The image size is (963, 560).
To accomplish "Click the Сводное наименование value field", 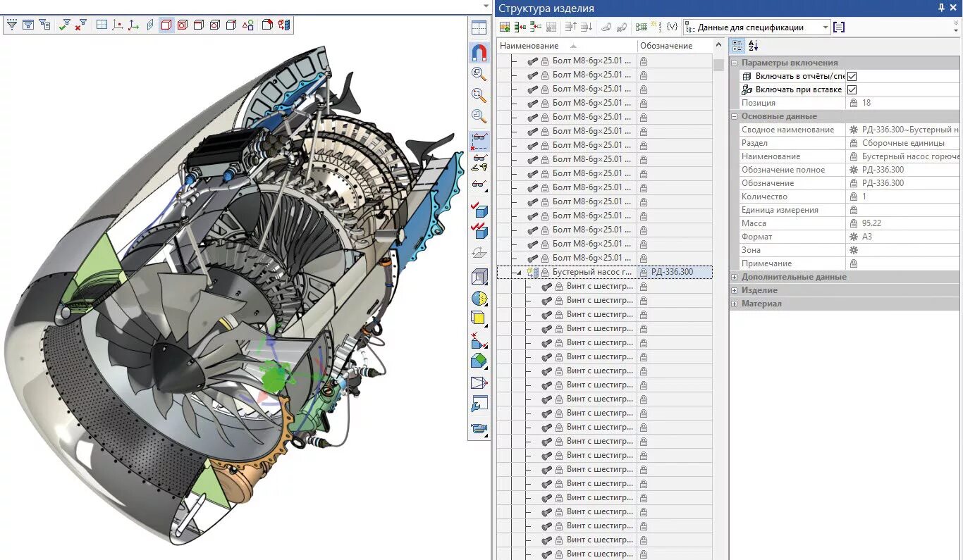I will click(904, 130).
